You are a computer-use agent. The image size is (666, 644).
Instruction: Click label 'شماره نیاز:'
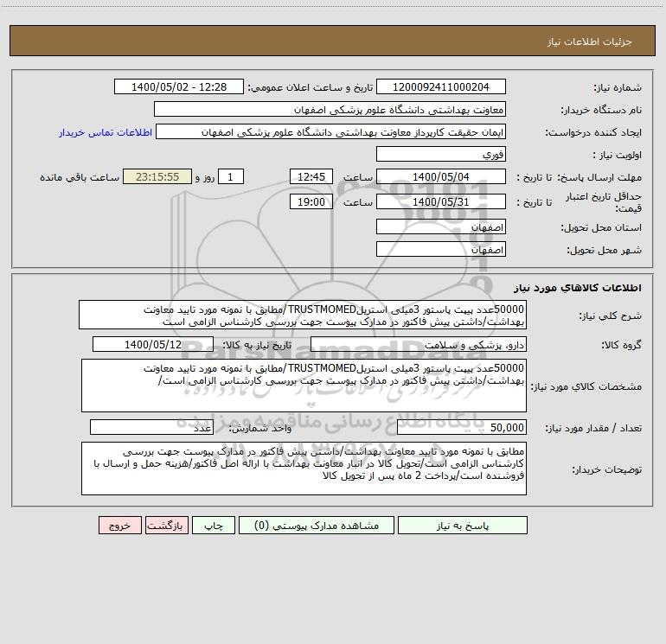tap(618, 88)
